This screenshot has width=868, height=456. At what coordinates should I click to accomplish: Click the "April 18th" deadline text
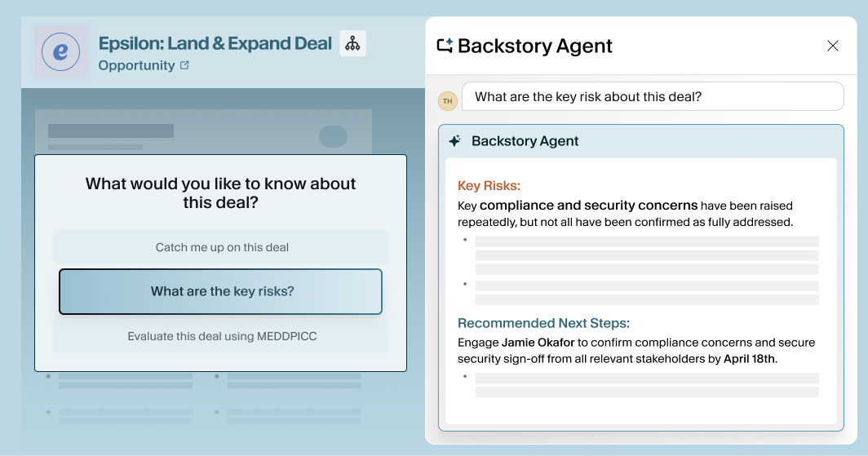749,359
